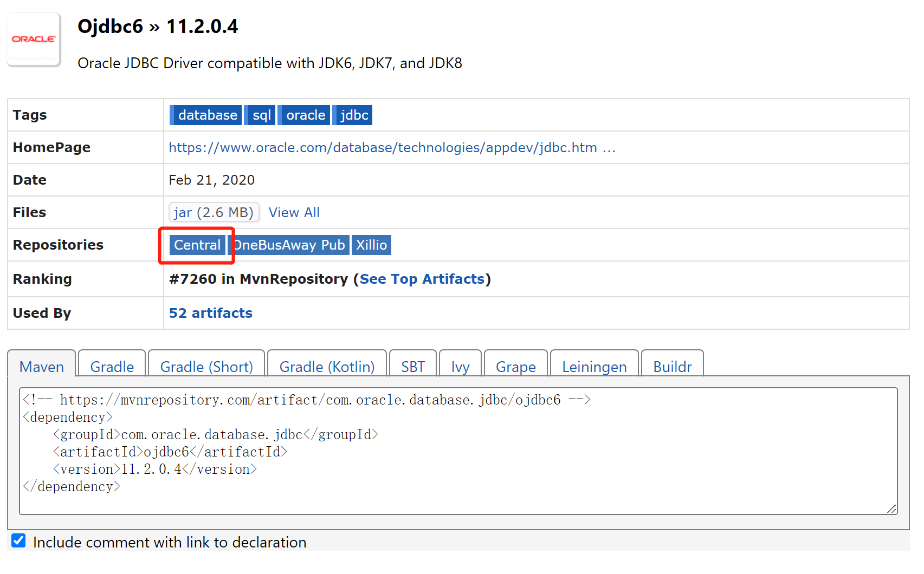
Task: Click inside the Maven dependency text area
Action: coord(458,451)
